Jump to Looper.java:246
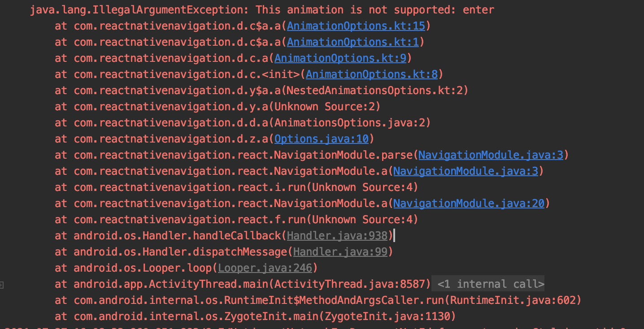This screenshot has width=644, height=329. pyautogui.click(x=265, y=268)
